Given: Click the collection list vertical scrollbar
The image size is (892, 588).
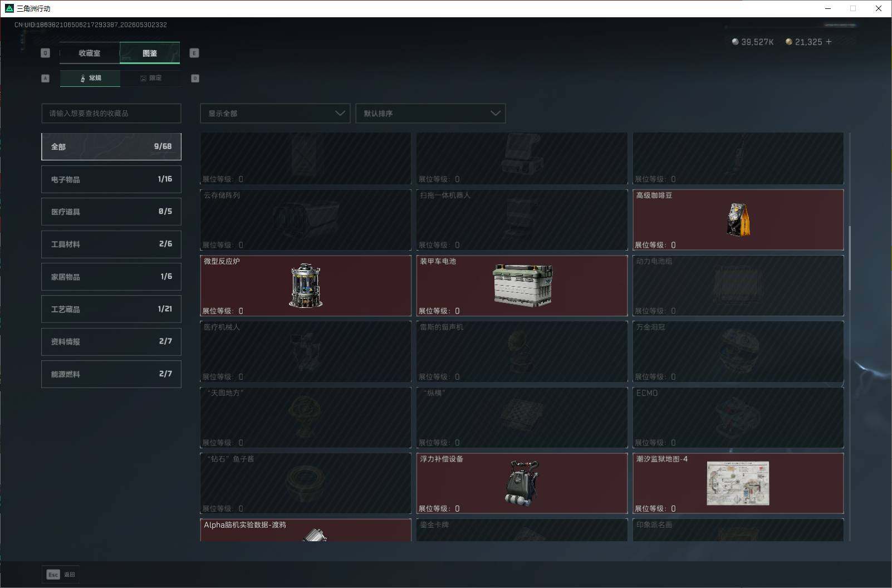Looking at the screenshot, I should [x=850, y=258].
